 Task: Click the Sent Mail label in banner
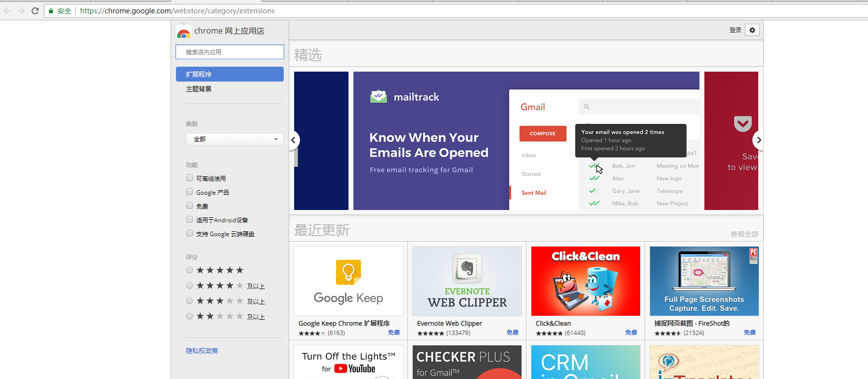point(534,193)
